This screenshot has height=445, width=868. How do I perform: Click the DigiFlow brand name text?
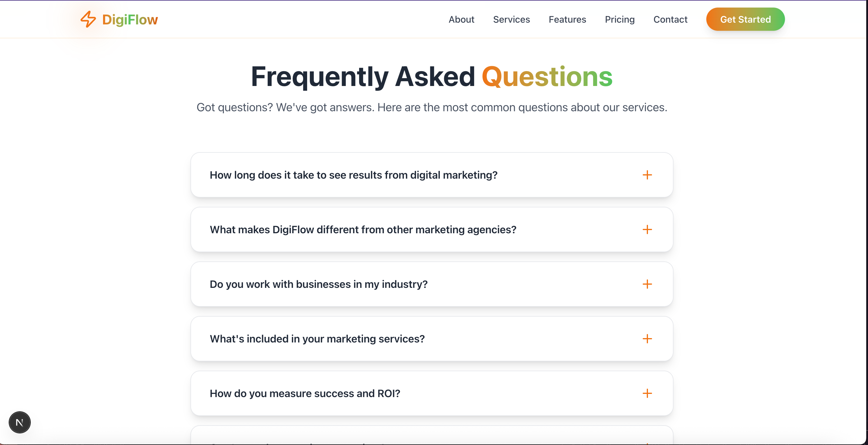pyautogui.click(x=130, y=19)
